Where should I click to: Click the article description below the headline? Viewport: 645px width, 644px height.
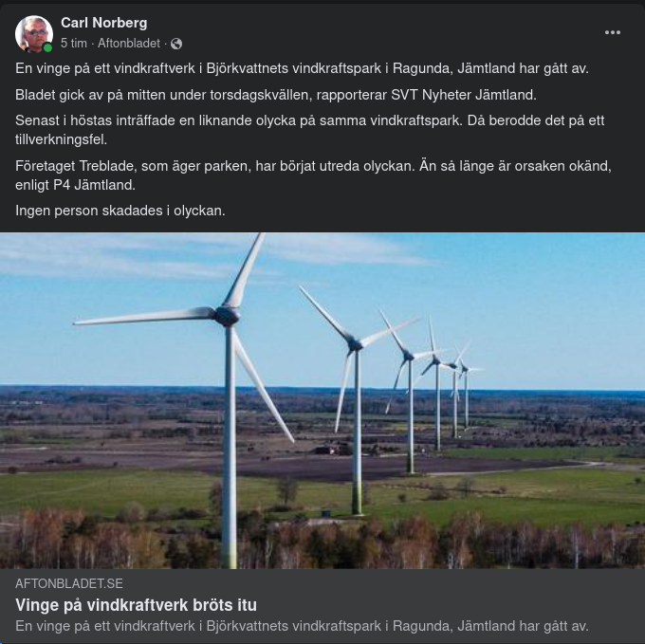point(302,626)
